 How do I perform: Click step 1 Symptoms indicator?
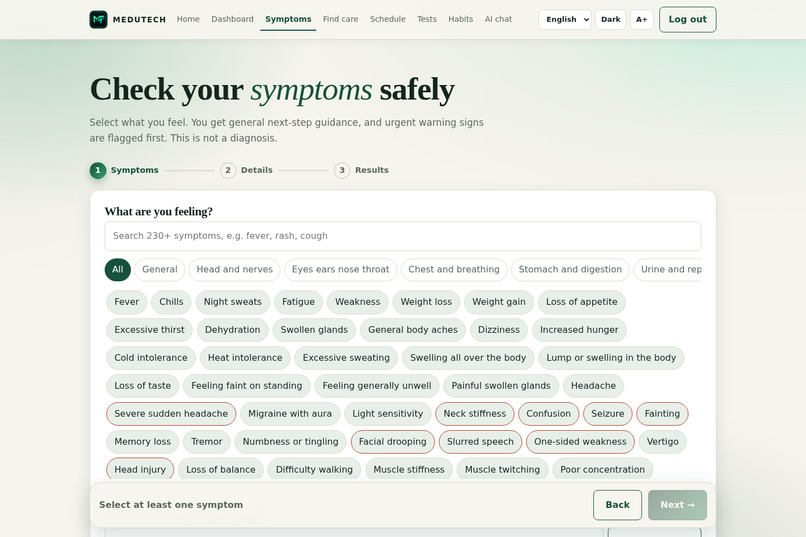click(124, 170)
